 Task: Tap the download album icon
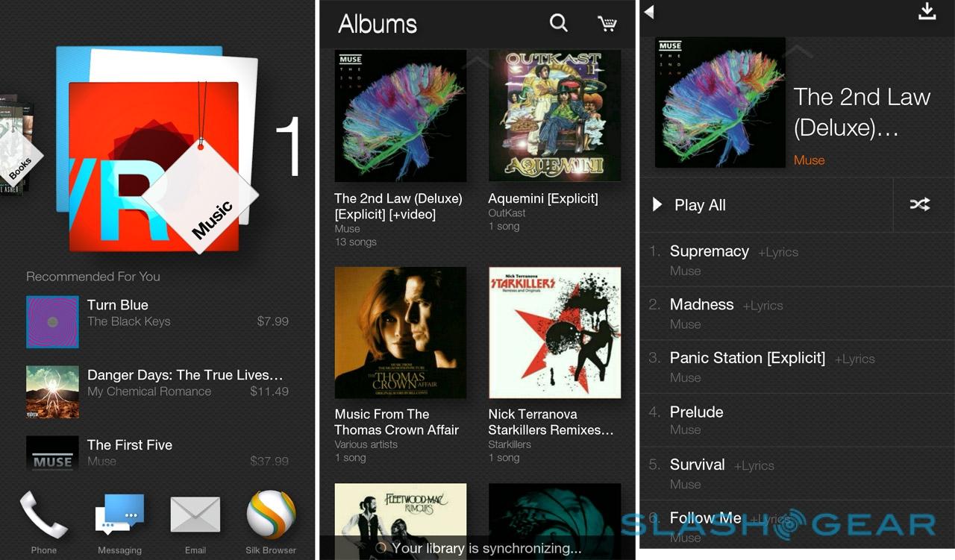point(927,11)
